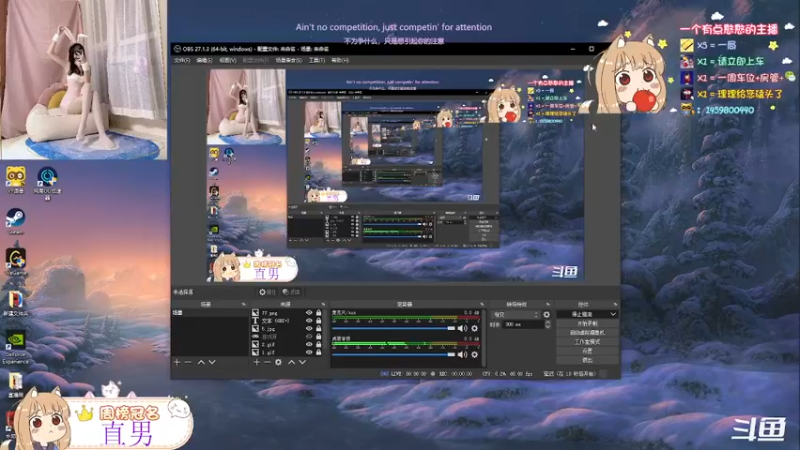This screenshot has width=800, height=450.
Task: Open the 麦克风/Aux audio settings gear
Action: click(474, 328)
